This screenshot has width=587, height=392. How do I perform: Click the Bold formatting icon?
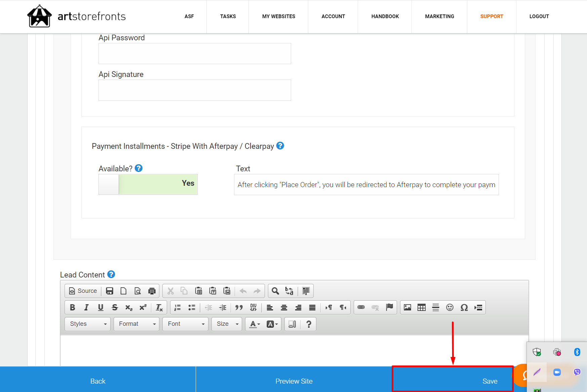(72, 307)
